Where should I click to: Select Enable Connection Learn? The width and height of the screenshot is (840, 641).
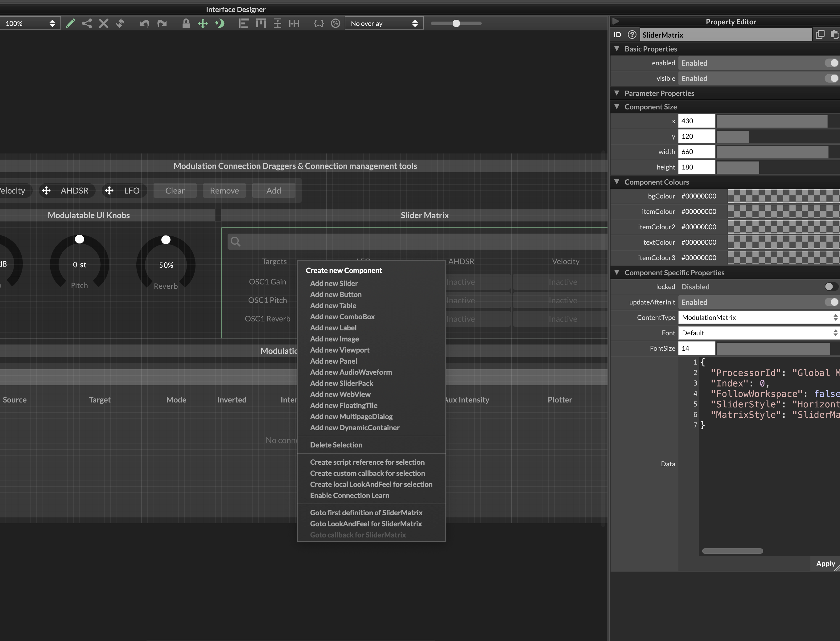tap(372, 495)
